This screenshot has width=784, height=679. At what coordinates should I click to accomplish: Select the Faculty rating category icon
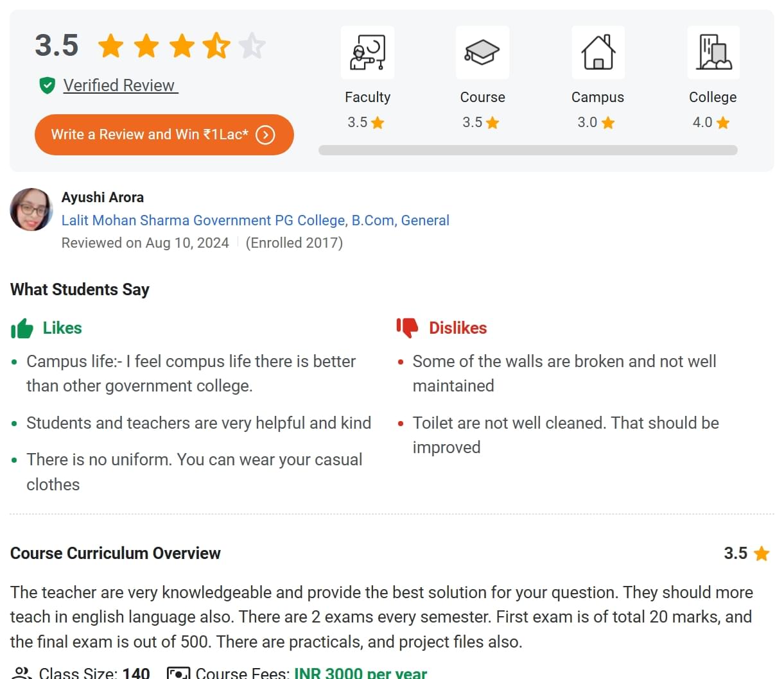pos(367,53)
